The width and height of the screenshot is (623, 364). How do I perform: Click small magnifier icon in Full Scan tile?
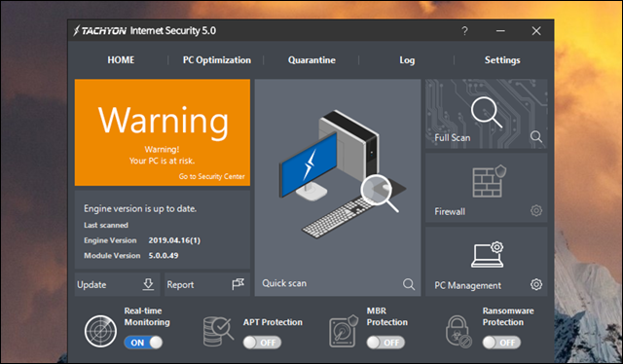(x=536, y=136)
